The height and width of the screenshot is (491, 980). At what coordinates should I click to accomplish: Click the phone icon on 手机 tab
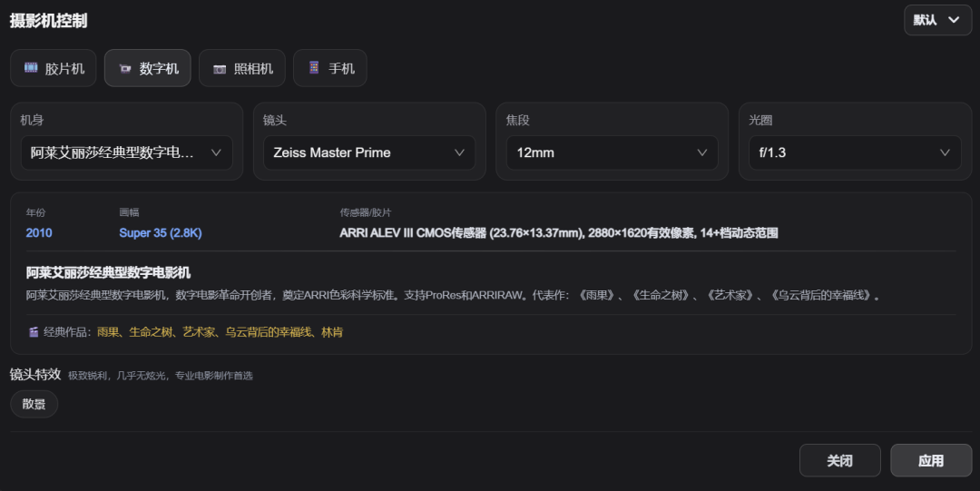(314, 67)
